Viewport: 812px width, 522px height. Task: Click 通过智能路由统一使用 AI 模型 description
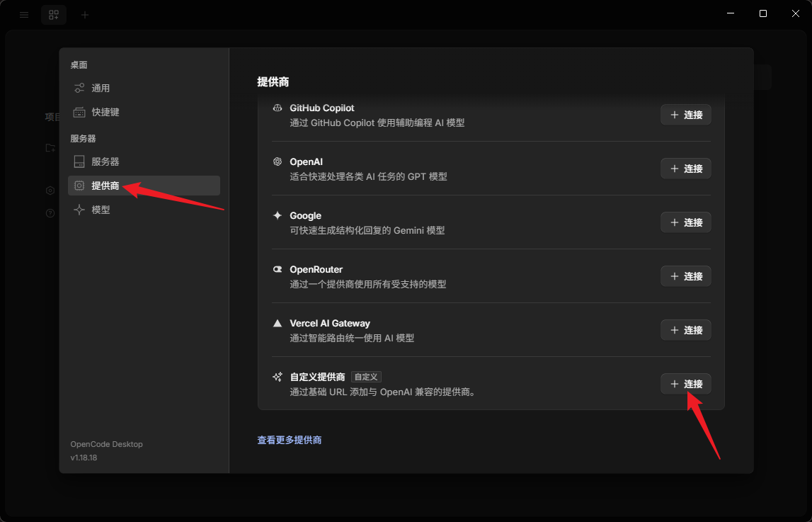pos(352,338)
